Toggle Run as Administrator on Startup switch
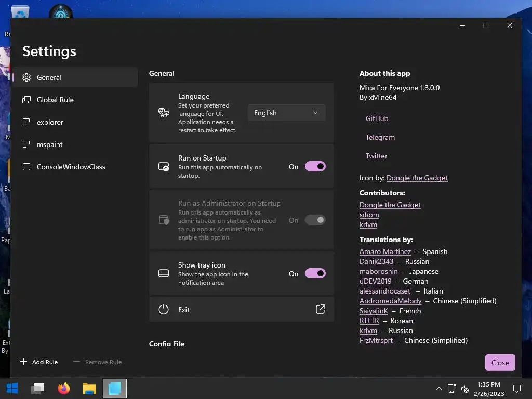This screenshot has width=532, height=399. (315, 220)
